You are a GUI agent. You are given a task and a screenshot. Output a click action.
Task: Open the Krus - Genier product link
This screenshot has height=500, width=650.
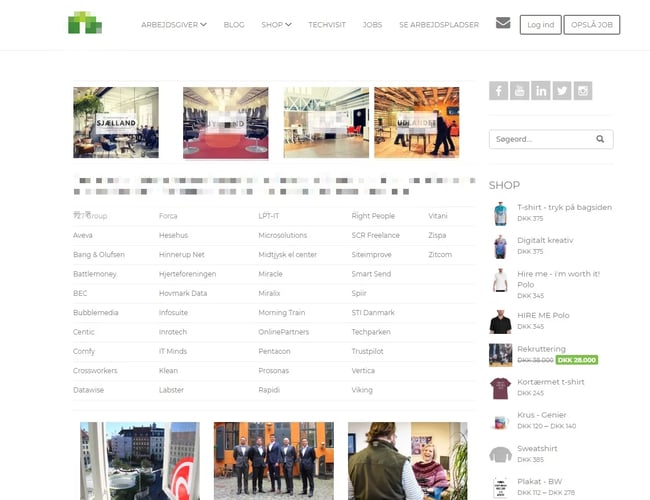(542, 415)
